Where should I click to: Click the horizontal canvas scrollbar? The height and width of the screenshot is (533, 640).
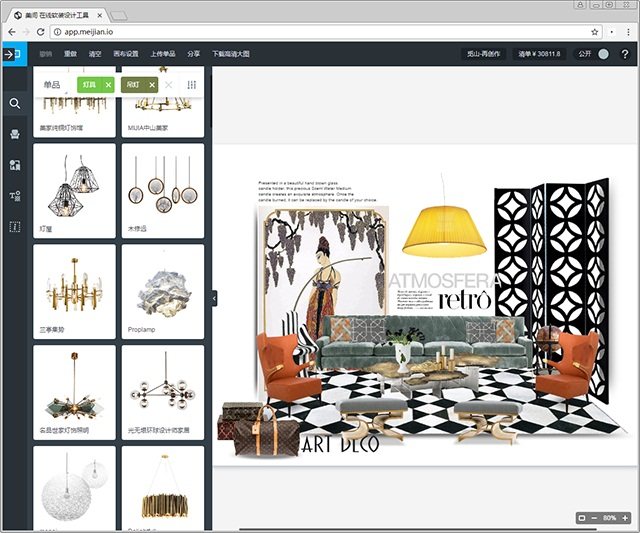(416, 530)
